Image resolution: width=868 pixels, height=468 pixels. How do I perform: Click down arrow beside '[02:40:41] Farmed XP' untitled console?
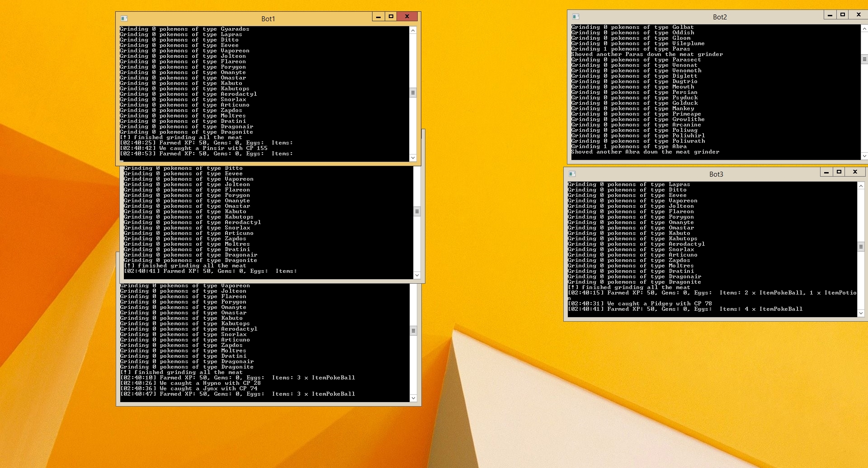417,275
